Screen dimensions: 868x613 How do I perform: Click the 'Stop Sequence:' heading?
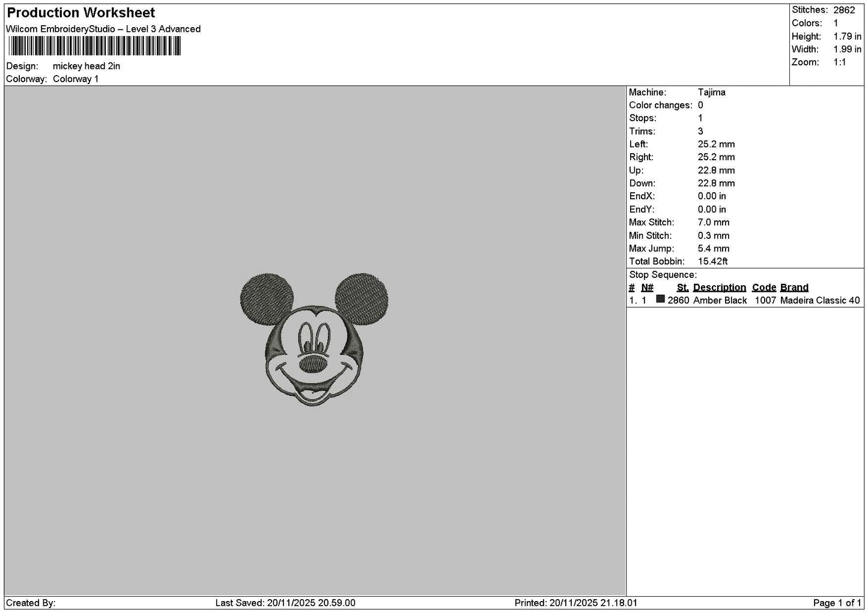tap(663, 275)
